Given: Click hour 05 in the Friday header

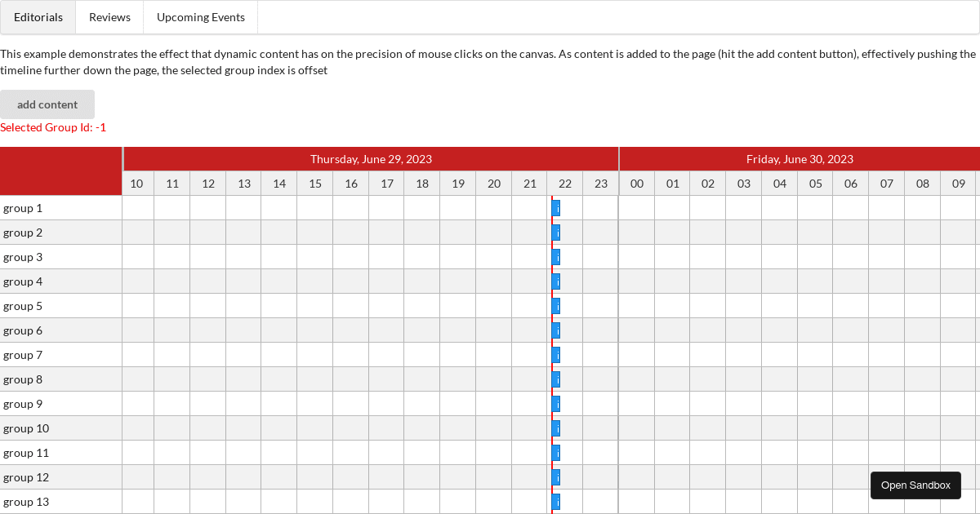Looking at the screenshot, I should coord(816,184).
